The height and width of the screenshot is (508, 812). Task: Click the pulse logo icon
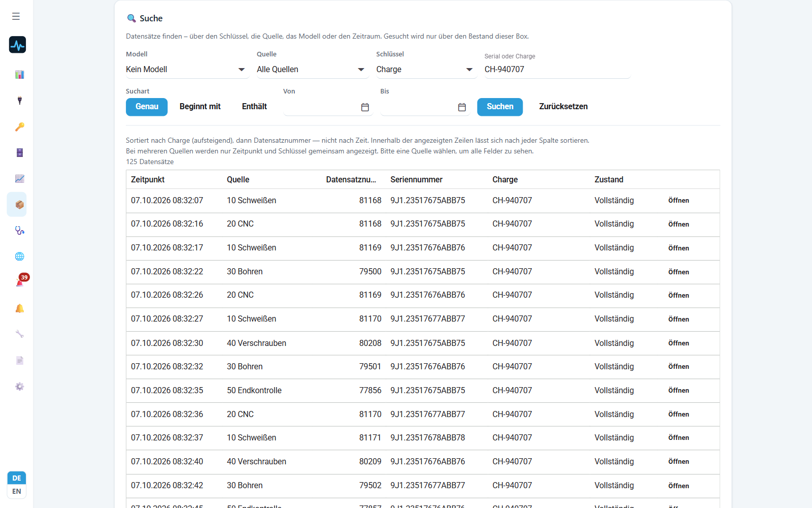coord(17,45)
